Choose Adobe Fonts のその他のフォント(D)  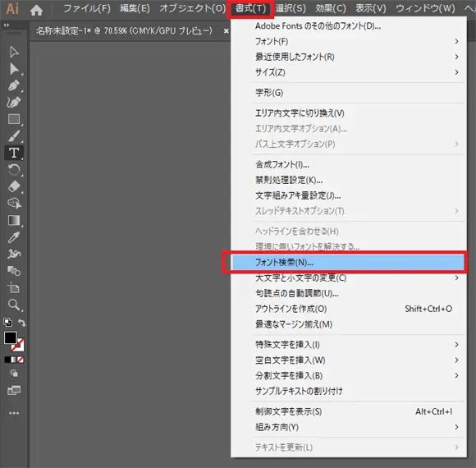click(349, 26)
